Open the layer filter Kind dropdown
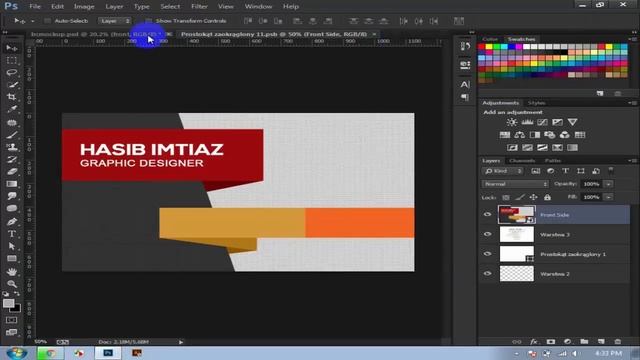Screen dimensions: 640x360 click(502, 171)
